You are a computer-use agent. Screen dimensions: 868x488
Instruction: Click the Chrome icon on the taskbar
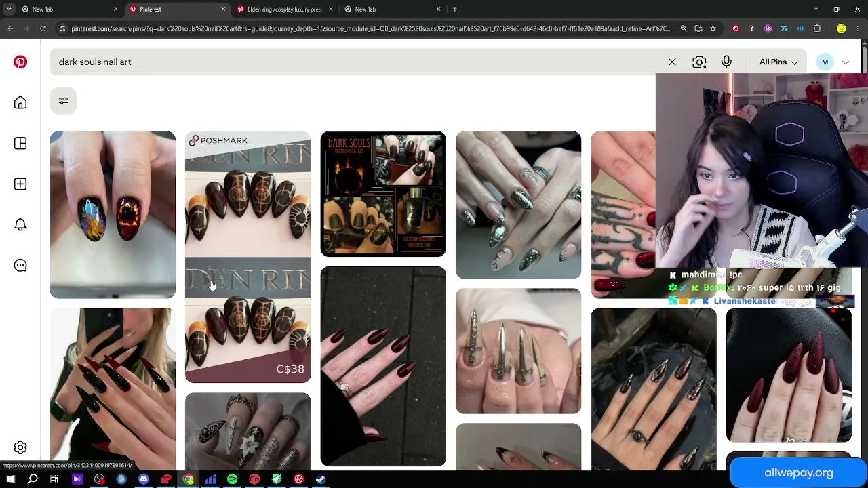(x=188, y=479)
